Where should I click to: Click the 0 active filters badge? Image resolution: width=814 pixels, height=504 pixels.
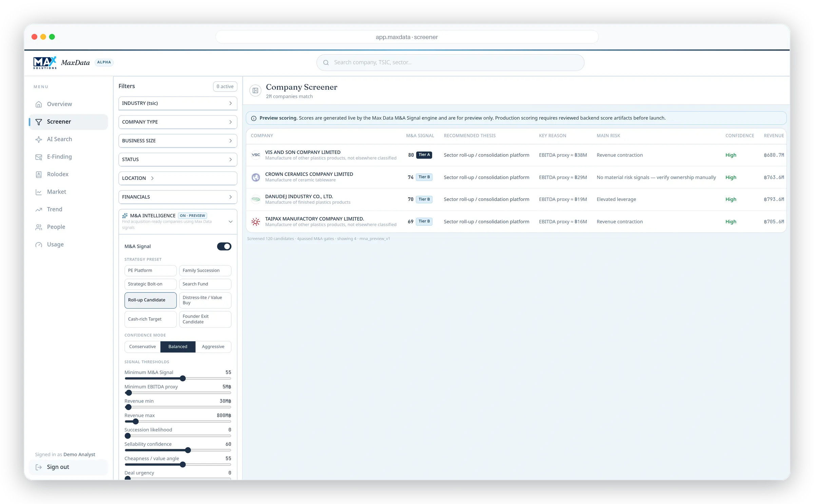(225, 86)
